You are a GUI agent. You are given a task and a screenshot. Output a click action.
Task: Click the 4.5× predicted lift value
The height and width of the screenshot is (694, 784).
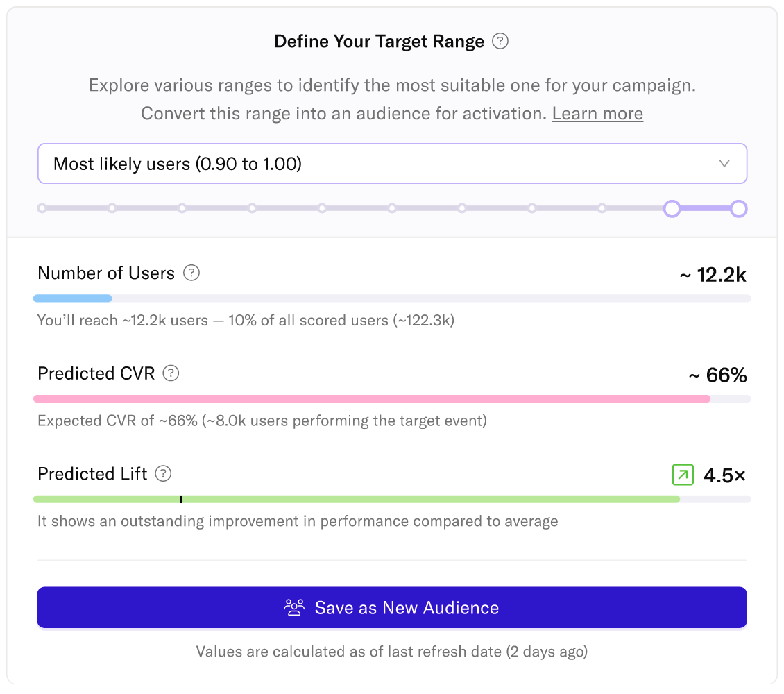click(x=724, y=475)
